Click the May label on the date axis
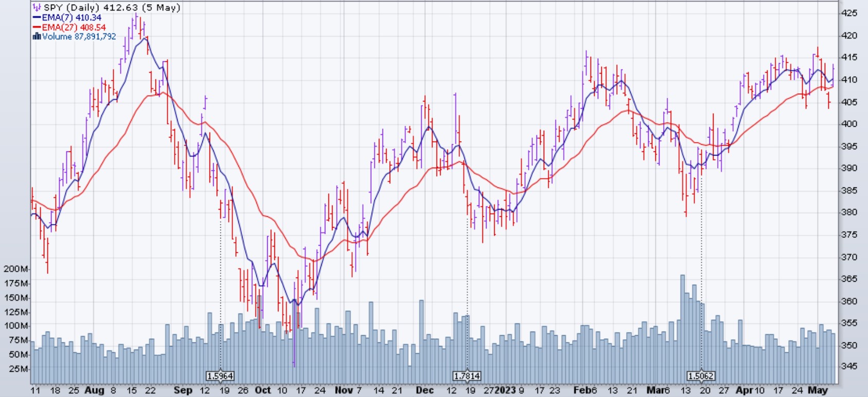This screenshot has height=397, width=868. coord(818,390)
